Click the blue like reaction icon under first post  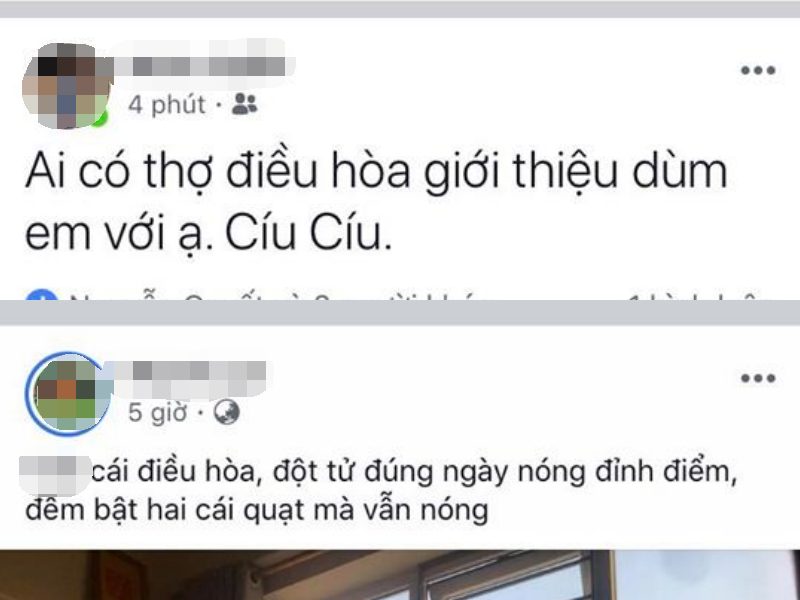coord(41,295)
